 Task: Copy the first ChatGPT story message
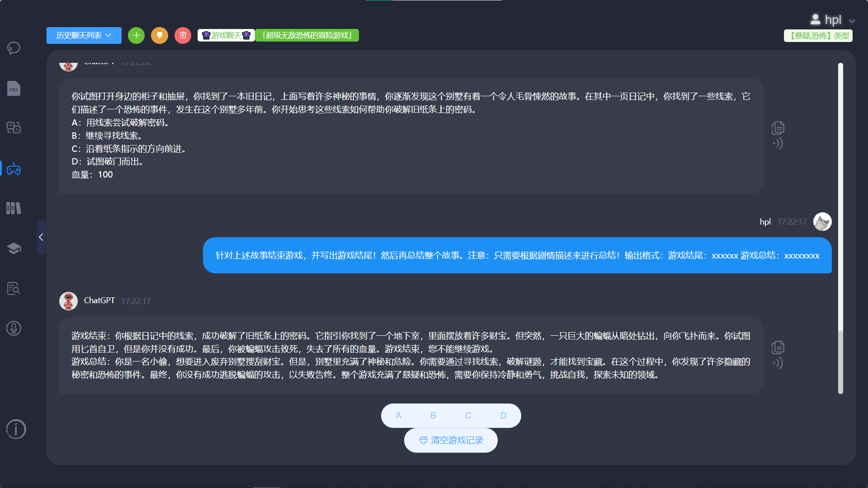[778, 128]
